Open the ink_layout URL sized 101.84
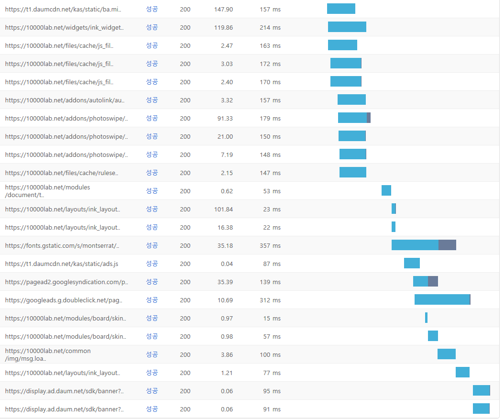 [62, 210]
